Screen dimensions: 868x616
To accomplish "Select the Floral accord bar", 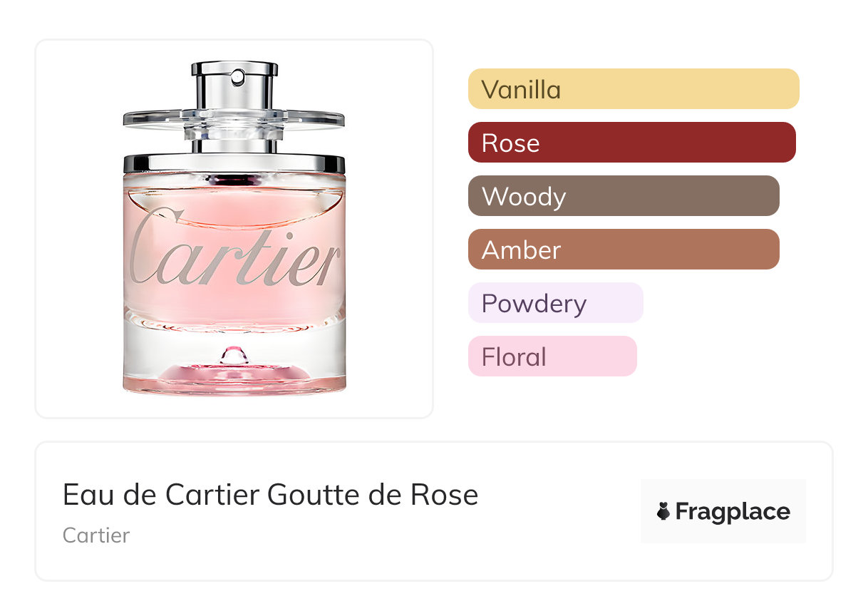I will click(552, 356).
